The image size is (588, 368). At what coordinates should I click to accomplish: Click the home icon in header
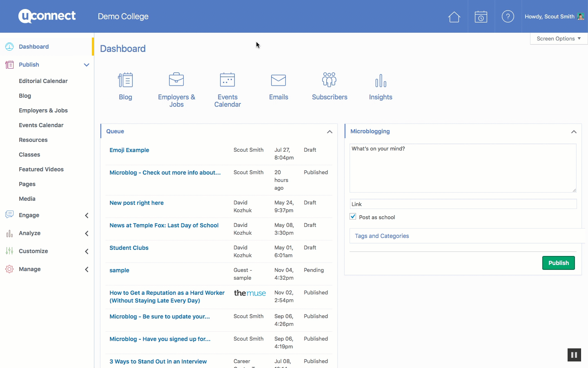pyautogui.click(x=454, y=17)
